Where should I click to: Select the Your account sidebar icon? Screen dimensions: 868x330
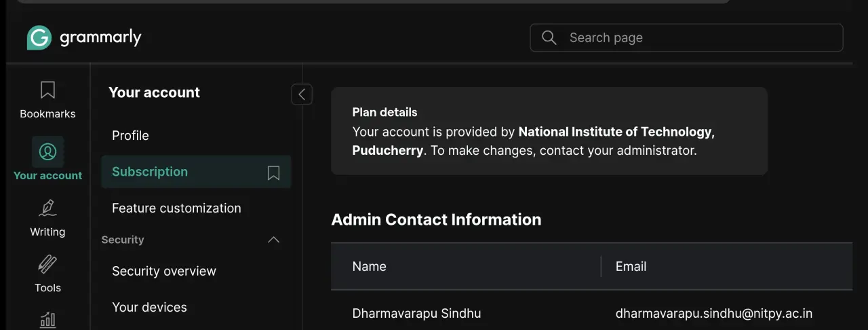point(47,151)
